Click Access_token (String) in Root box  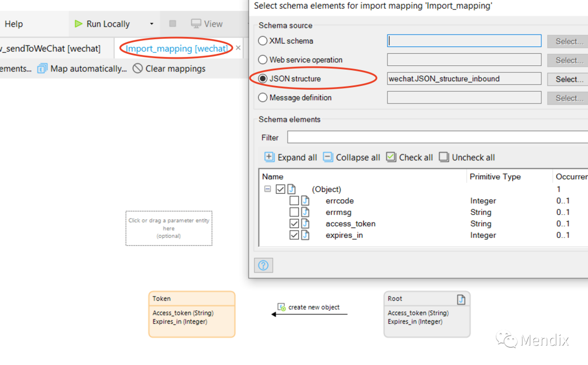click(418, 313)
